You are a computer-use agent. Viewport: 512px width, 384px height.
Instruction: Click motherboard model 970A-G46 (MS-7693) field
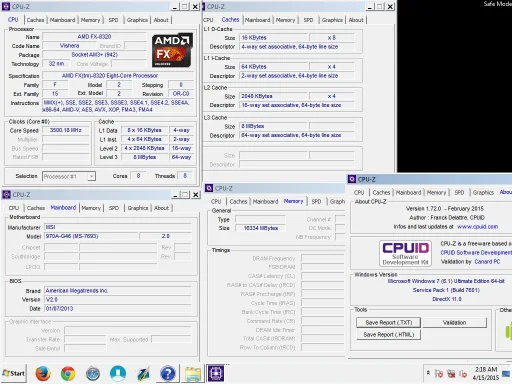click(x=91, y=236)
